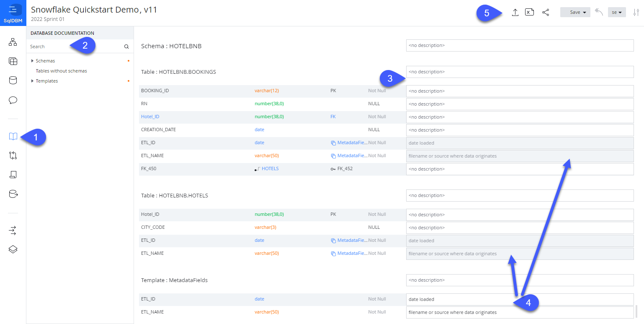Click the share icon in top toolbar
This screenshot has height=324, width=644.
click(545, 13)
